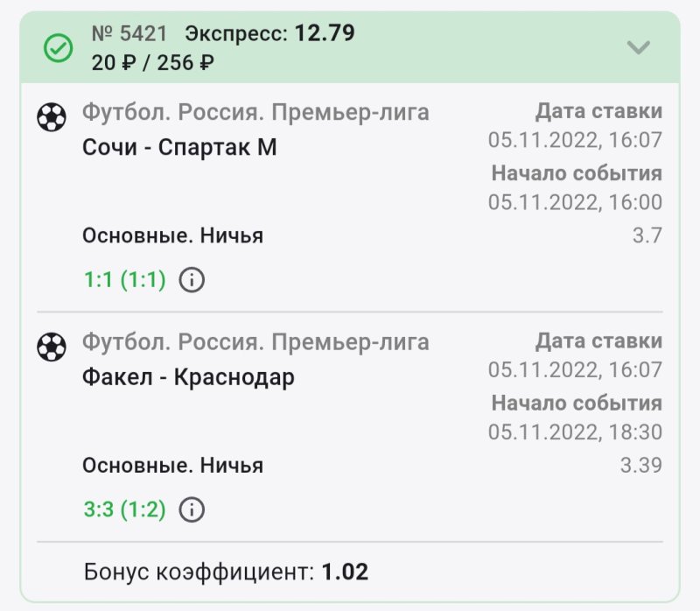Select the Сочи - Спартак М match title

coord(179,147)
